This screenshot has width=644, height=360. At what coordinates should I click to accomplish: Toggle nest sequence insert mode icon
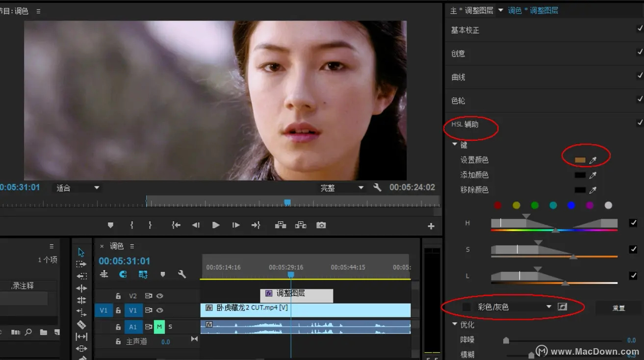[x=104, y=274]
